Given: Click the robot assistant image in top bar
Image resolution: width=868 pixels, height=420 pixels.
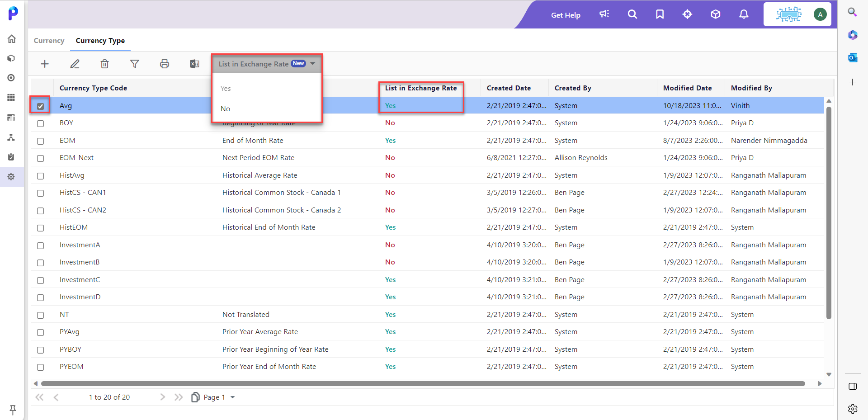Looking at the screenshot, I should [789, 14].
